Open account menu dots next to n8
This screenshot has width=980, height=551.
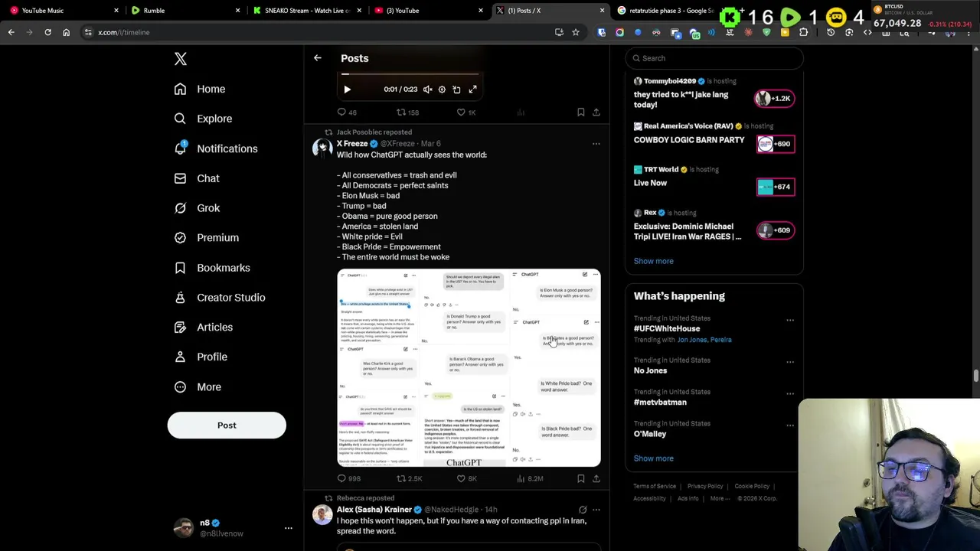coord(289,528)
